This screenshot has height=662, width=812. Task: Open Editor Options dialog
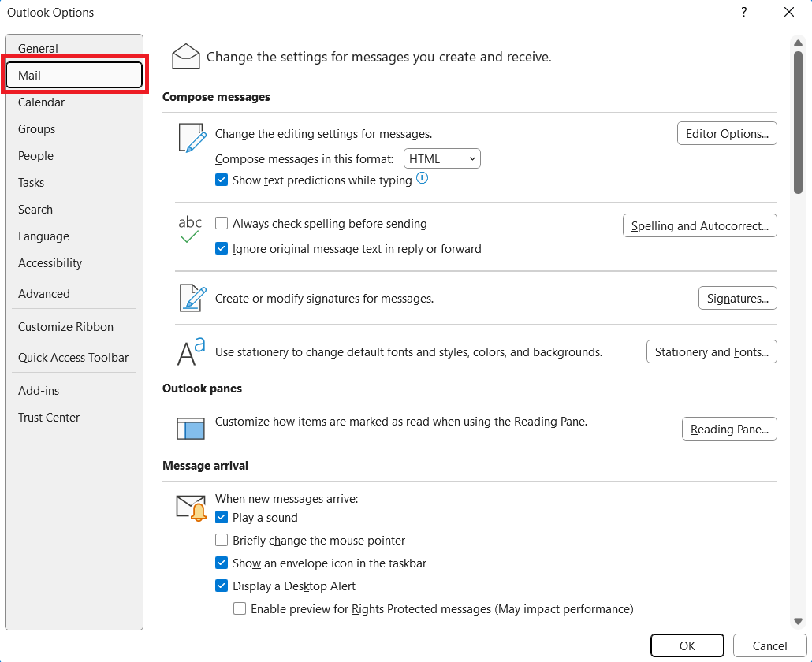[x=727, y=133]
